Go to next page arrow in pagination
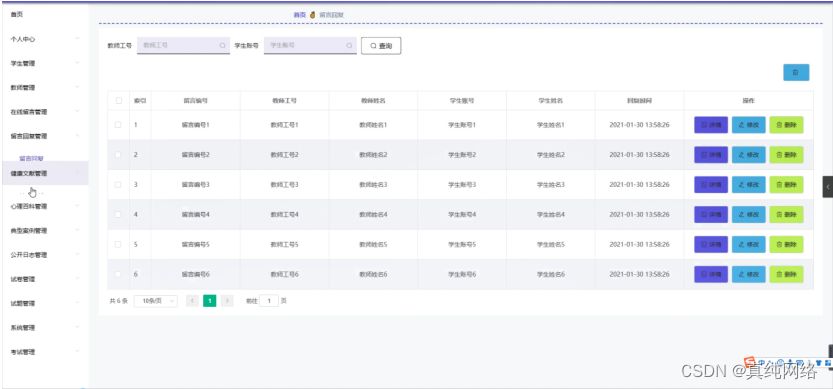The image size is (833, 389). click(x=227, y=301)
